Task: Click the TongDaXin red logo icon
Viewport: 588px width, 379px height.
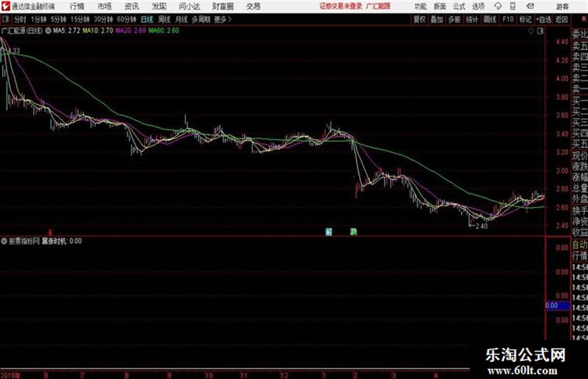Action: pyautogui.click(x=6, y=6)
